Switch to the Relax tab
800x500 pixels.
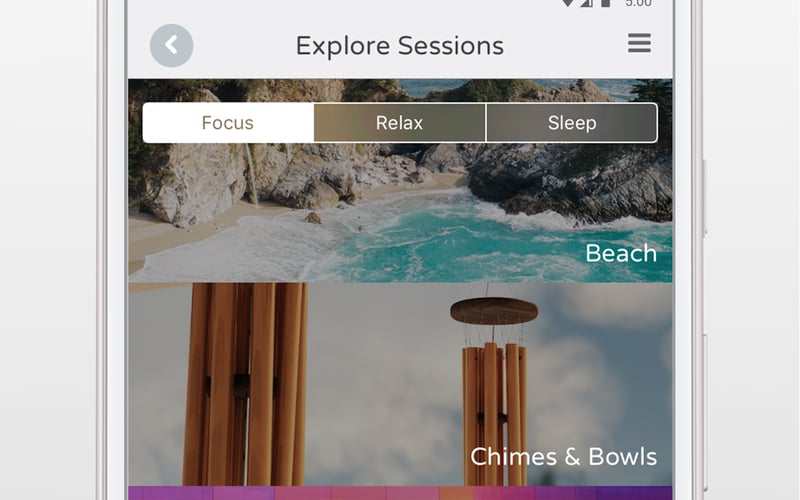pos(399,123)
